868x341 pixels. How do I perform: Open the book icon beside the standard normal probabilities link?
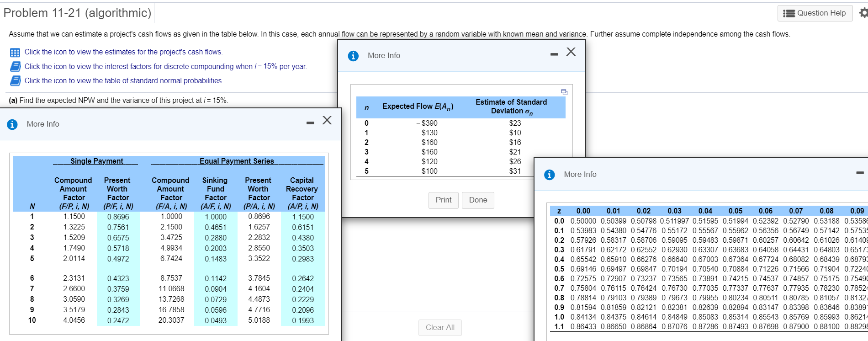click(x=15, y=81)
